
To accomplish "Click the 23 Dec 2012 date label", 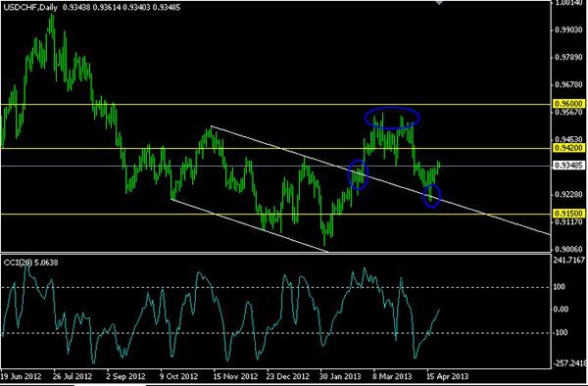I will click(288, 376).
